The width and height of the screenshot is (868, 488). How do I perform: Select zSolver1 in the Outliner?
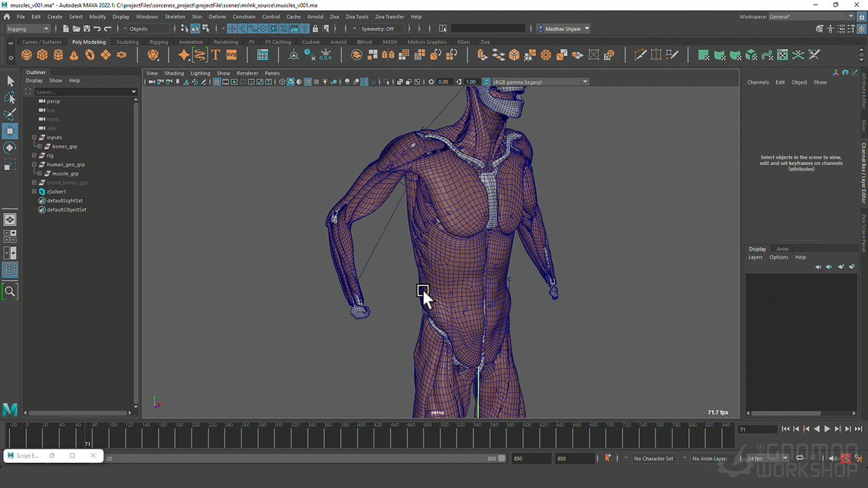[x=56, y=192]
